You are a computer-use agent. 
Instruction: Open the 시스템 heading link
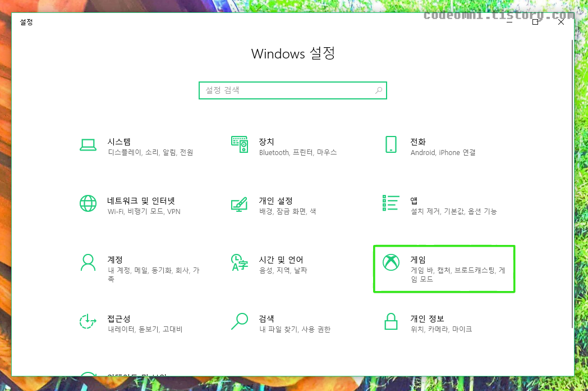point(119,142)
